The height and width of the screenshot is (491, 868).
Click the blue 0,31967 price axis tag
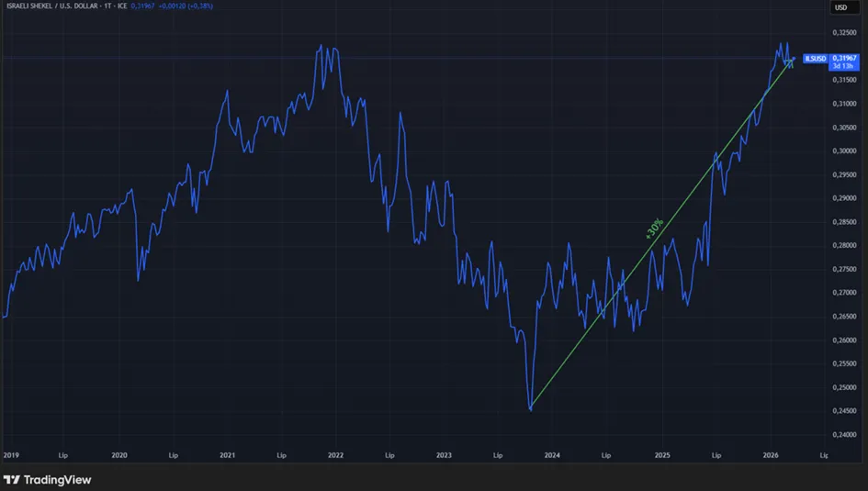coord(844,58)
